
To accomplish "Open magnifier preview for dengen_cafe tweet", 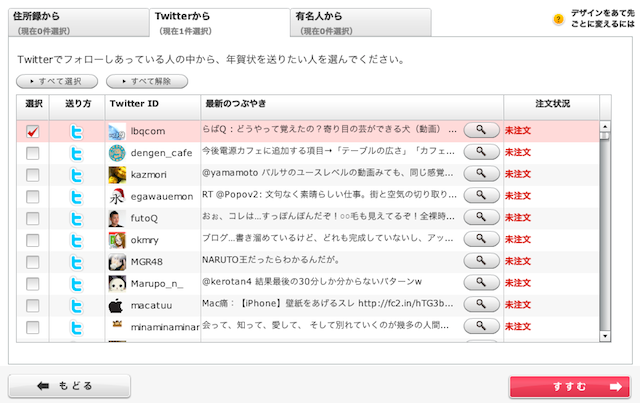I will 482,151.
